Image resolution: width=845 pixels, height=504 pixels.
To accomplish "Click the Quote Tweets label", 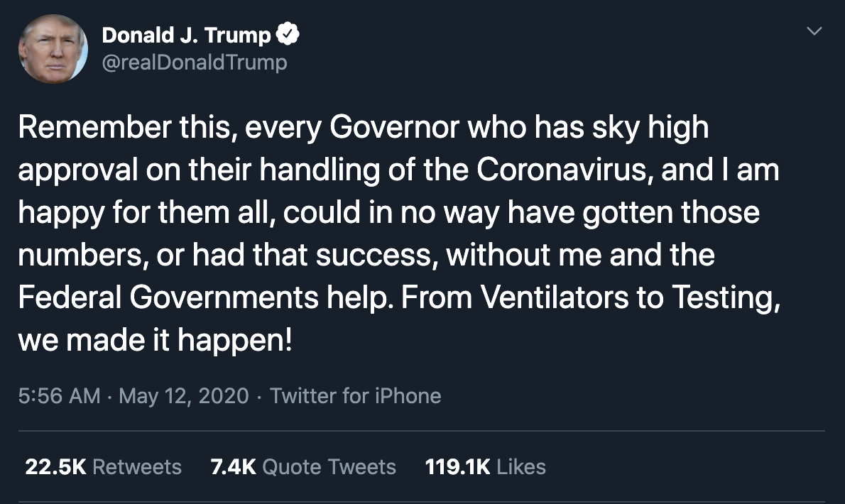I will tap(329, 467).
